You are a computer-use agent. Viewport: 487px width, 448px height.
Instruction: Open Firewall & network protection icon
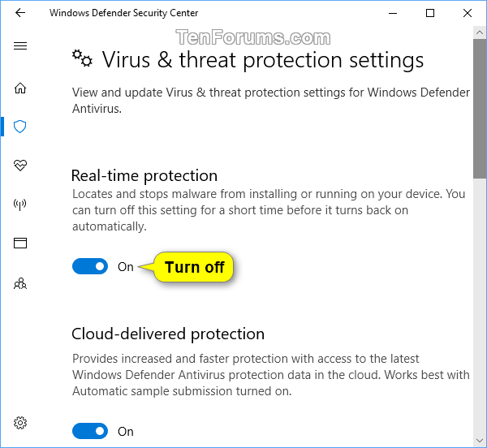(x=20, y=205)
